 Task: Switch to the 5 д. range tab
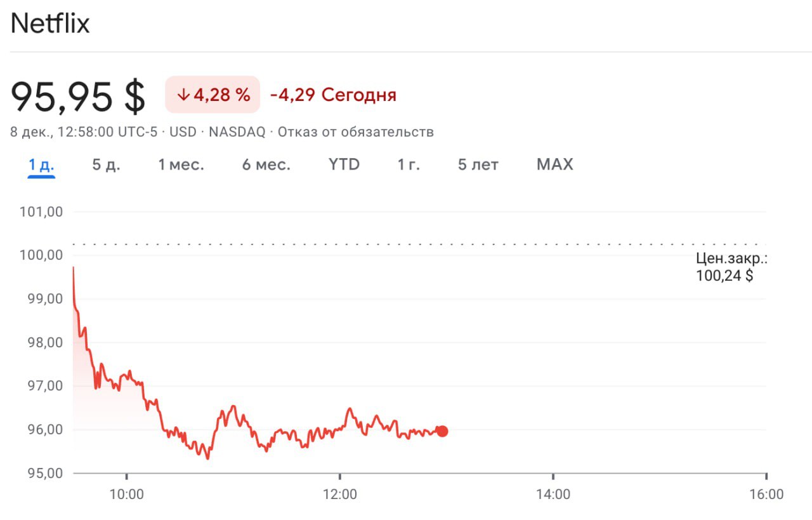point(106,165)
